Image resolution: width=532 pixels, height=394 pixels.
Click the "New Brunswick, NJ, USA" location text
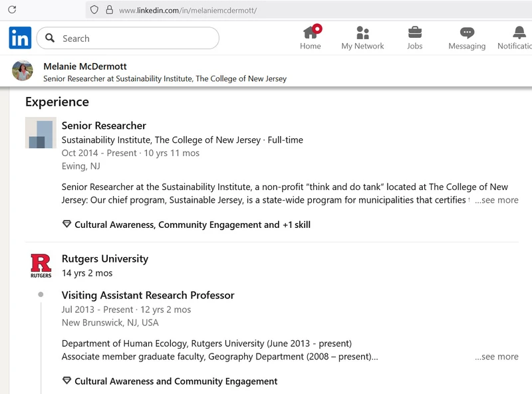coord(110,323)
